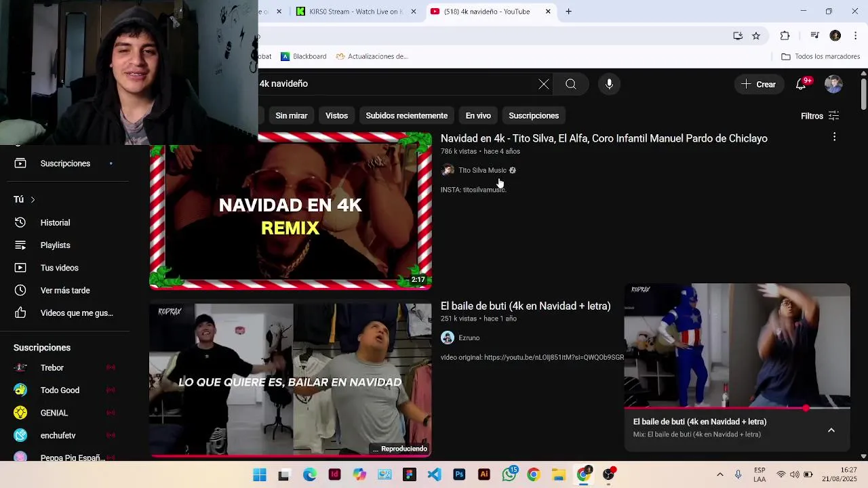Start voice search with the microphone icon
This screenshot has height=488, width=868.
click(x=609, y=84)
